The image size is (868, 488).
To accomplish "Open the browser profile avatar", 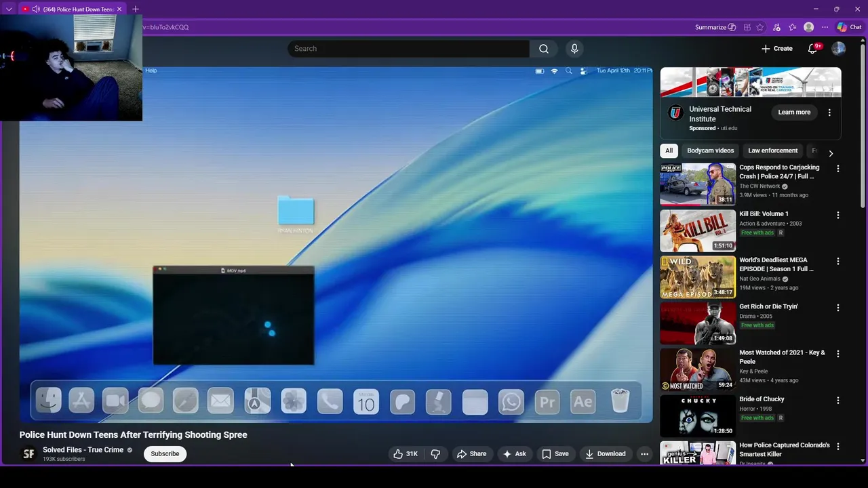I will coord(808,27).
